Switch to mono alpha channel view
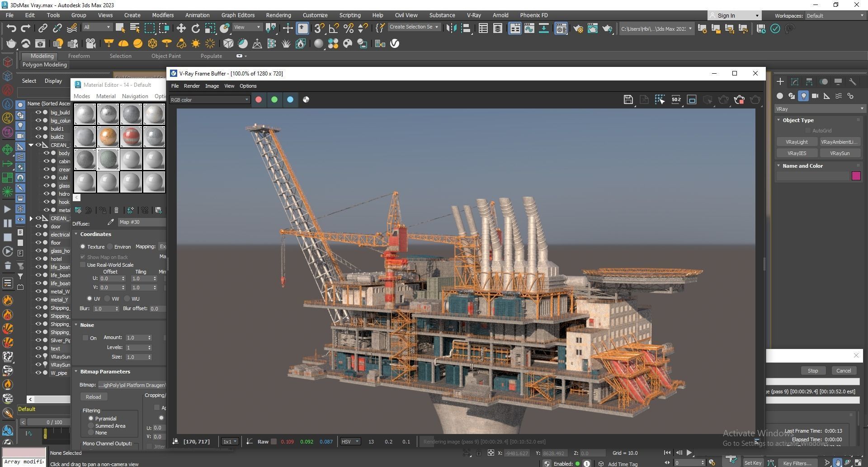The width and height of the screenshot is (868, 467). click(306, 99)
